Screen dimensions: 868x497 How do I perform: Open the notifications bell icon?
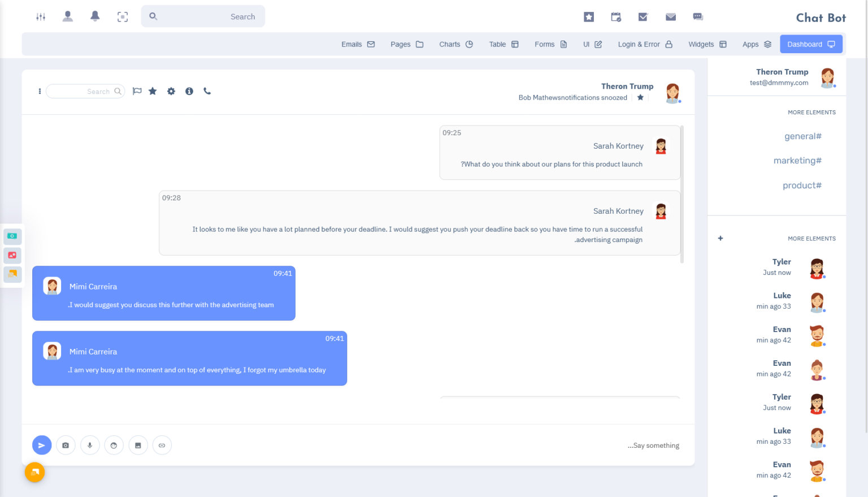[x=95, y=16]
